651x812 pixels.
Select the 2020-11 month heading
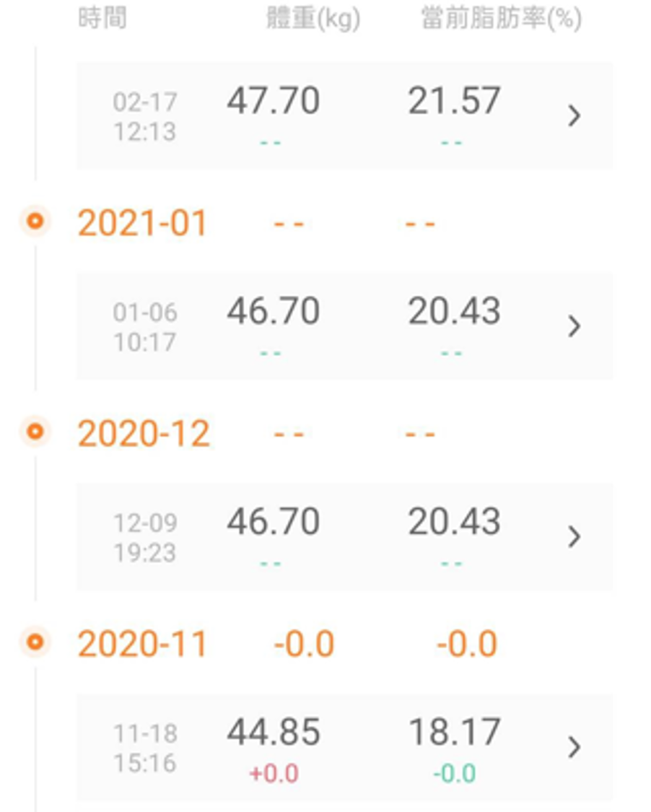click(x=142, y=645)
